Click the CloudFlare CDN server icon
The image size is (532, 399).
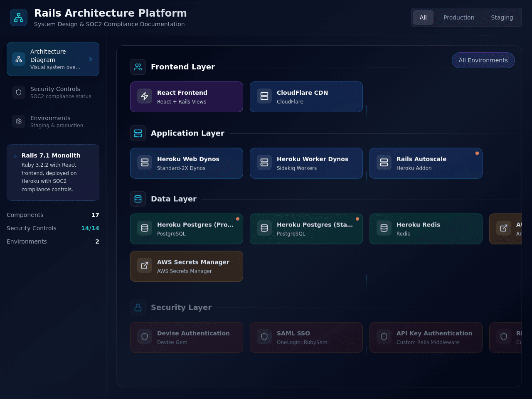pyautogui.click(x=264, y=96)
